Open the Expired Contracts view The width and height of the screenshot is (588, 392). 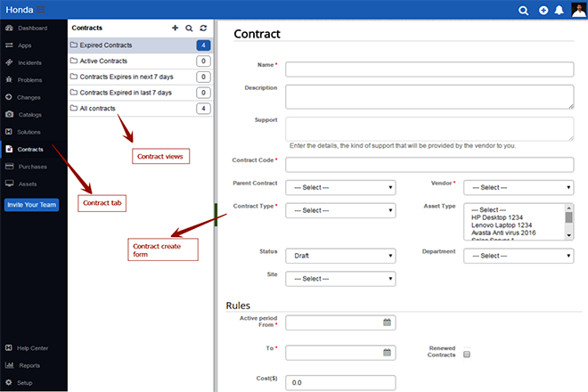(140, 45)
